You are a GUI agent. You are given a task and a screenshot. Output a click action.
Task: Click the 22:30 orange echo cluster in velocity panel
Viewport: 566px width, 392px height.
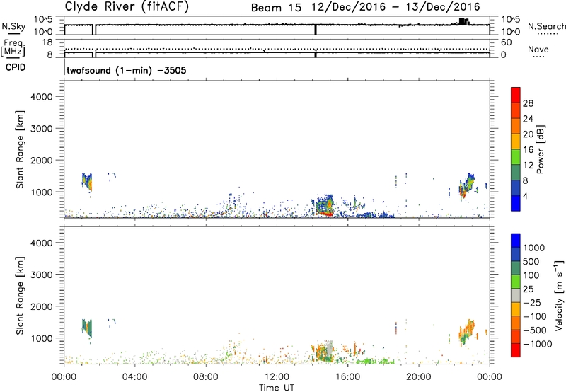click(x=467, y=331)
